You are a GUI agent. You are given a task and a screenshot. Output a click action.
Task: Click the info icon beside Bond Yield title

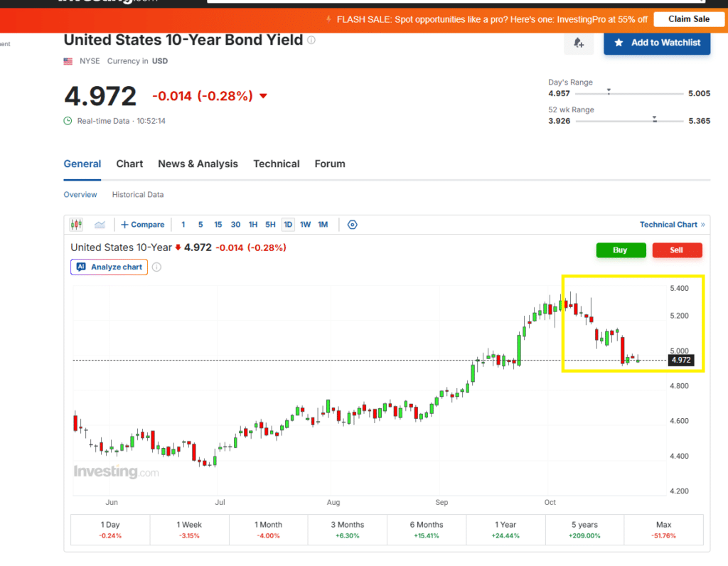click(x=311, y=40)
